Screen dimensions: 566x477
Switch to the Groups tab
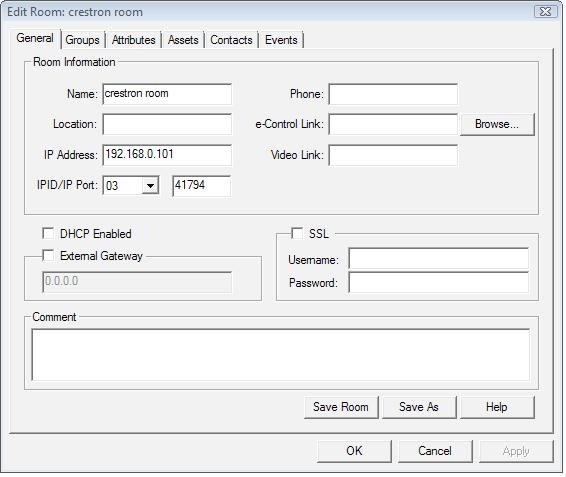[x=82, y=40]
